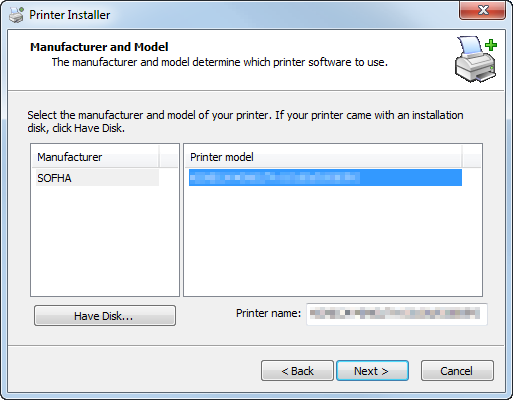Click the printer icon in the title bar

[16, 15]
